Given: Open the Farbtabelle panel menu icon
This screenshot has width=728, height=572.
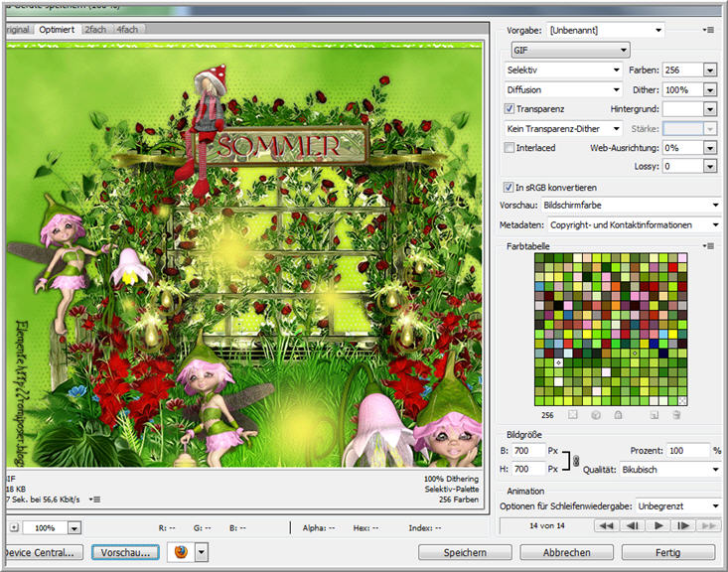Looking at the screenshot, I should click(x=708, y=246).
